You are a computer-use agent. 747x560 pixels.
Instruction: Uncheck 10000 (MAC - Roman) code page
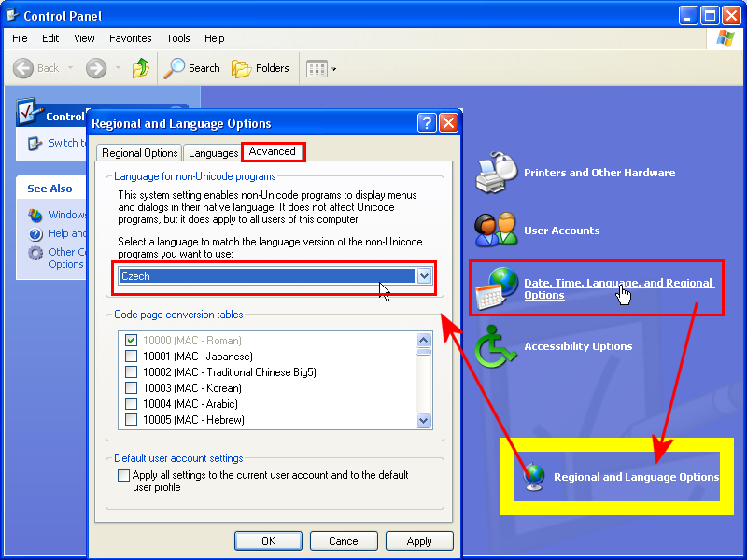131,341
